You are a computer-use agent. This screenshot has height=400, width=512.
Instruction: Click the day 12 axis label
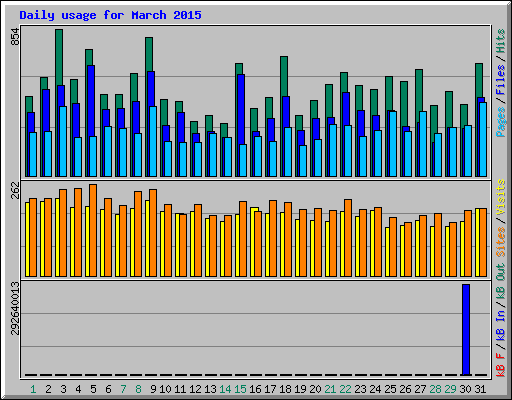tap(195, 389)
